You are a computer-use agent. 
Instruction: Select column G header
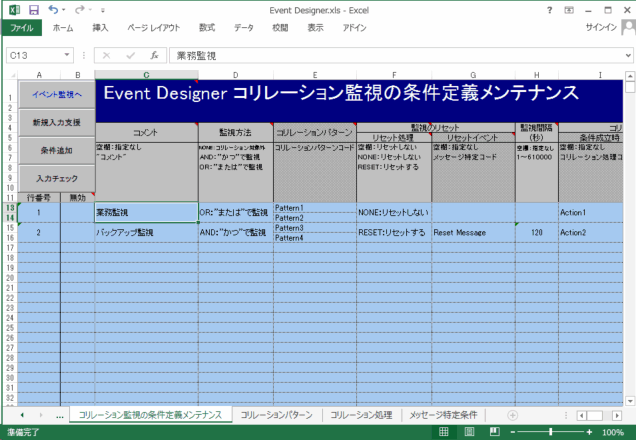click(473, 75)
